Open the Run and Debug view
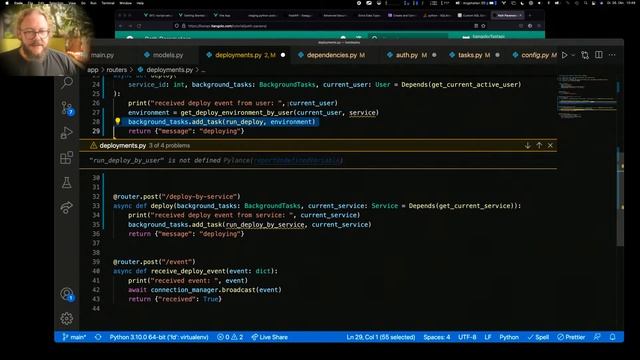640x360 pixels. pyautogui.click(x=67, y=133)
